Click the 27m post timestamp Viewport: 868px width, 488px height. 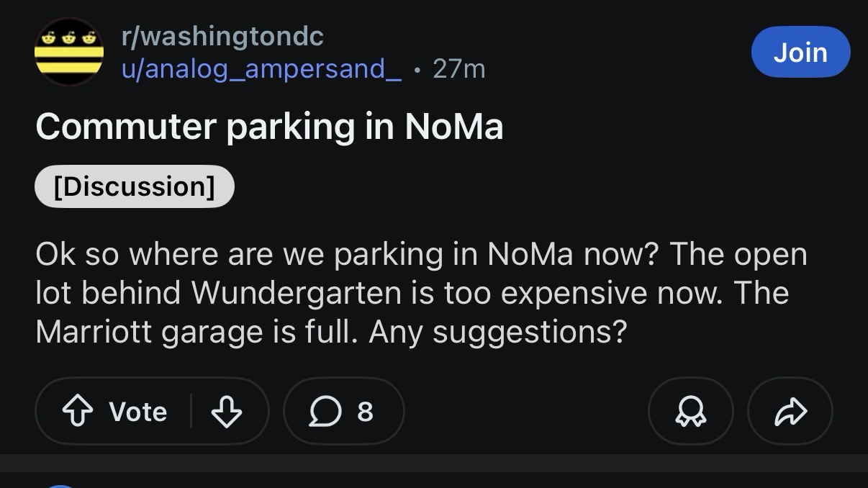[458, 69]
